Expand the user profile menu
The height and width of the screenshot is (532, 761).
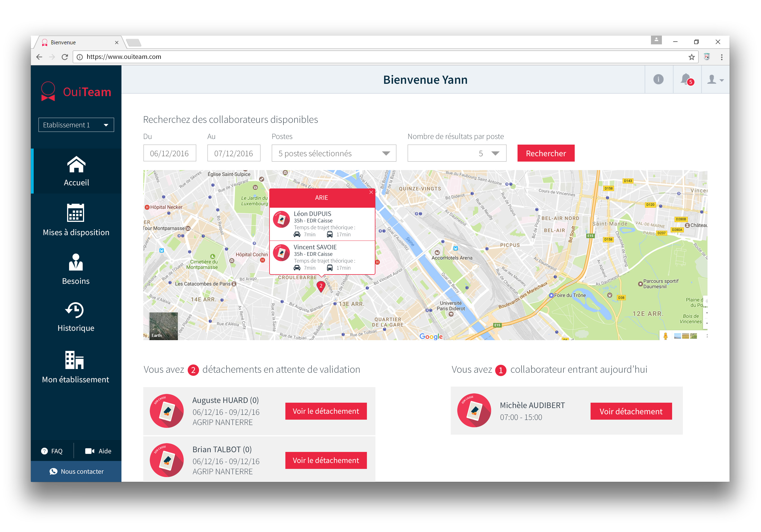point(715,80)
